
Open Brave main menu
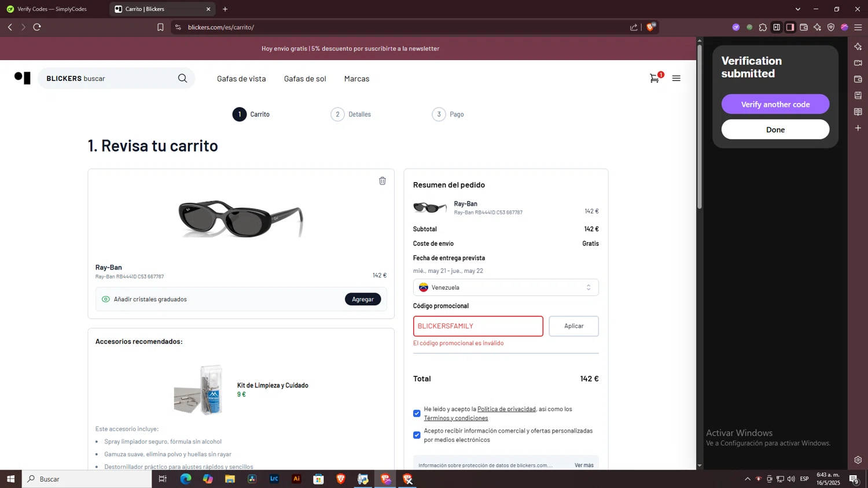pyautogui.click(x=858, y=27)
